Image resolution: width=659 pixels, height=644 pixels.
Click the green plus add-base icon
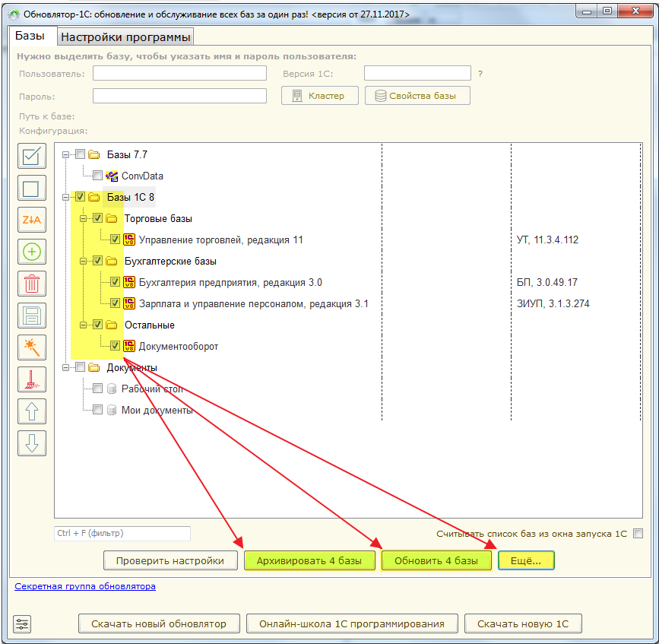32,252
